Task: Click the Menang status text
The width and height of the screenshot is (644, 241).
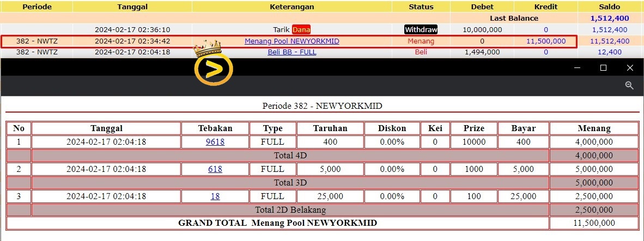Action: click(x=421, y=41)
